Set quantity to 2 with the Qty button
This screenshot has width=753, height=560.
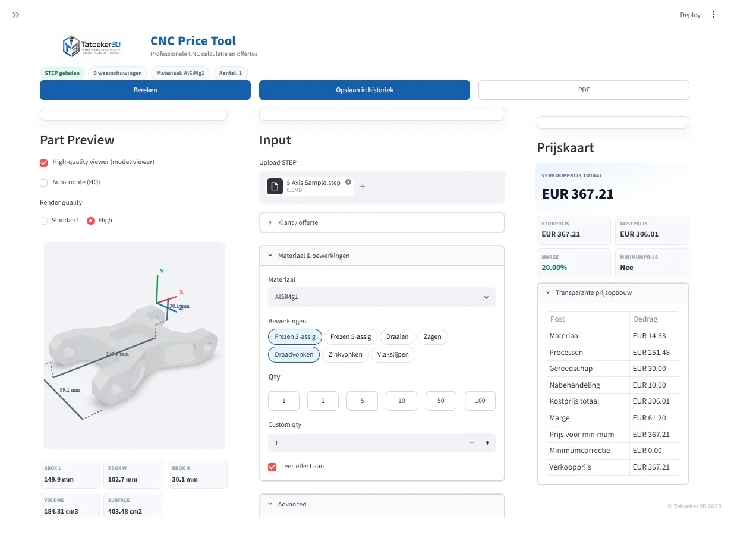[323, 401]
